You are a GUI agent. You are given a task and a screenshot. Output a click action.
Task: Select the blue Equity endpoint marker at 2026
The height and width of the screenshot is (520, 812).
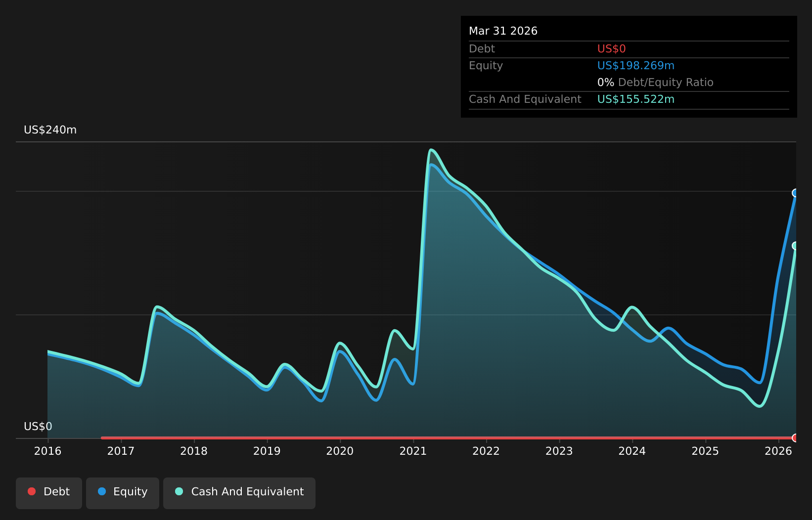(796, 193)
